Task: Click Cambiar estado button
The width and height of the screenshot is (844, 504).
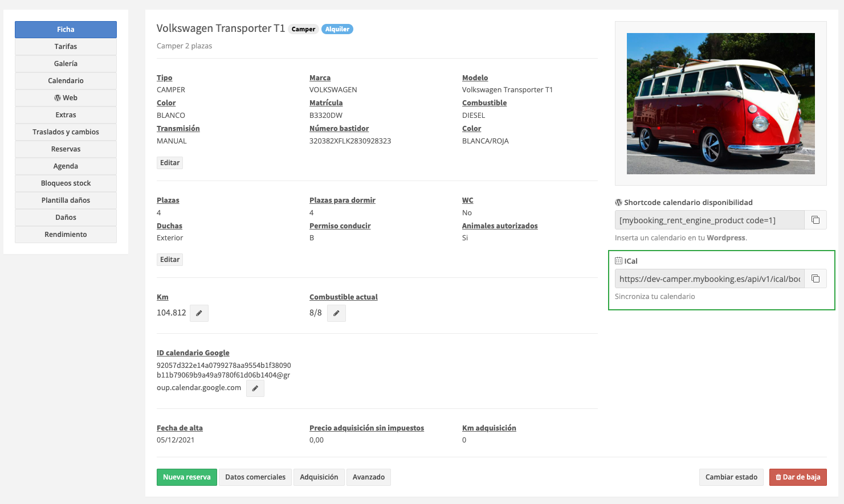Action: pyautogui.click(x=731, y=477)
